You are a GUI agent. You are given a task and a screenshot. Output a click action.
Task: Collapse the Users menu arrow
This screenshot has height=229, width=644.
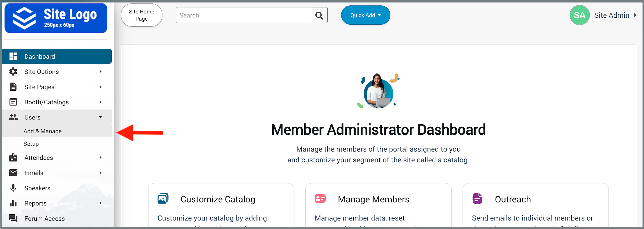tap(100, 117)
